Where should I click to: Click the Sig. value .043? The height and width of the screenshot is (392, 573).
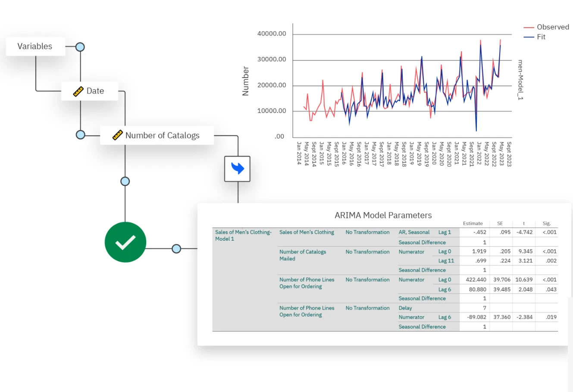[551, 289]
